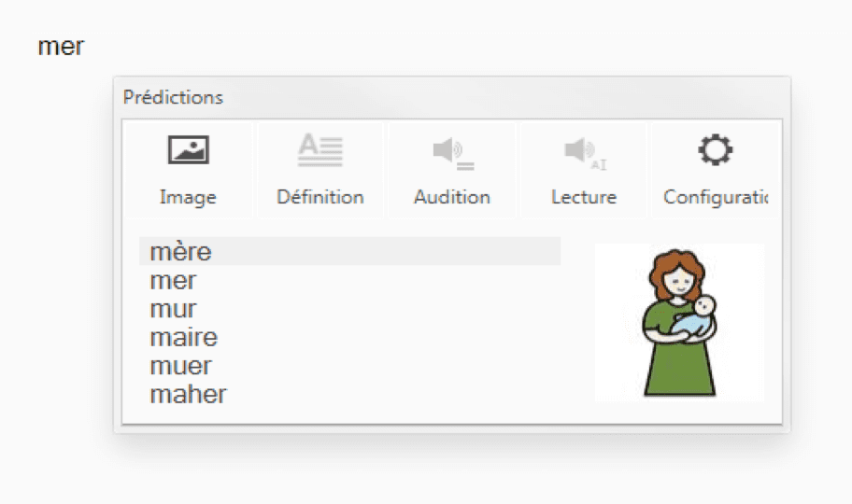This screenshot has width=852, height=504.
Task: Click the "Configuration" text label
Action: click(715, 197)
